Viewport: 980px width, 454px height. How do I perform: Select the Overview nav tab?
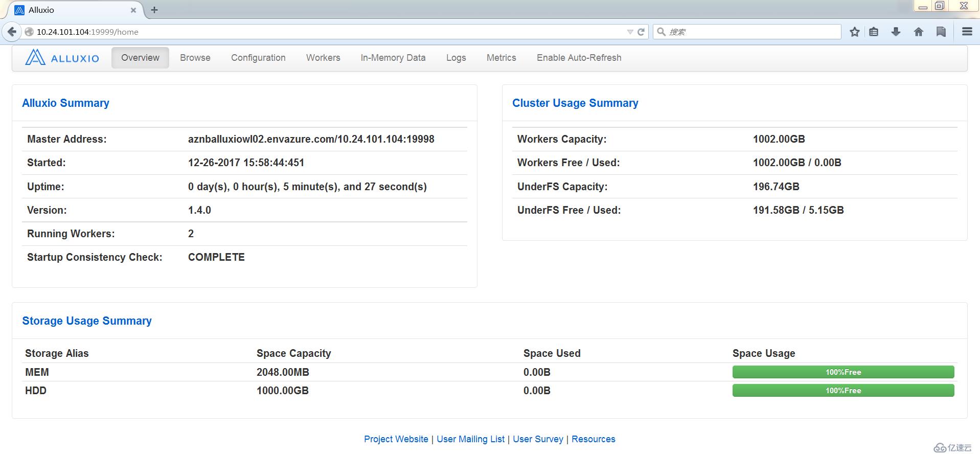pos(140,58)
